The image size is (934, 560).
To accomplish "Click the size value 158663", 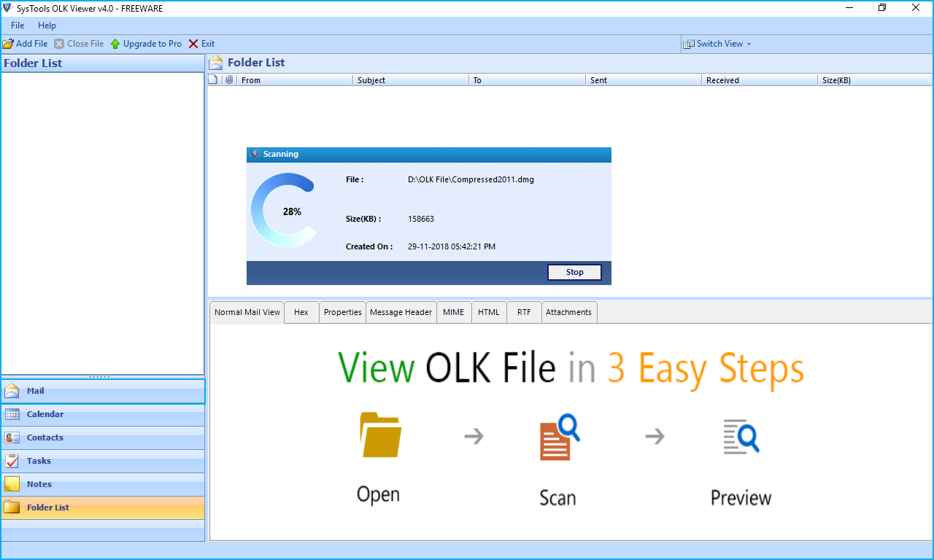I will 421,219.
